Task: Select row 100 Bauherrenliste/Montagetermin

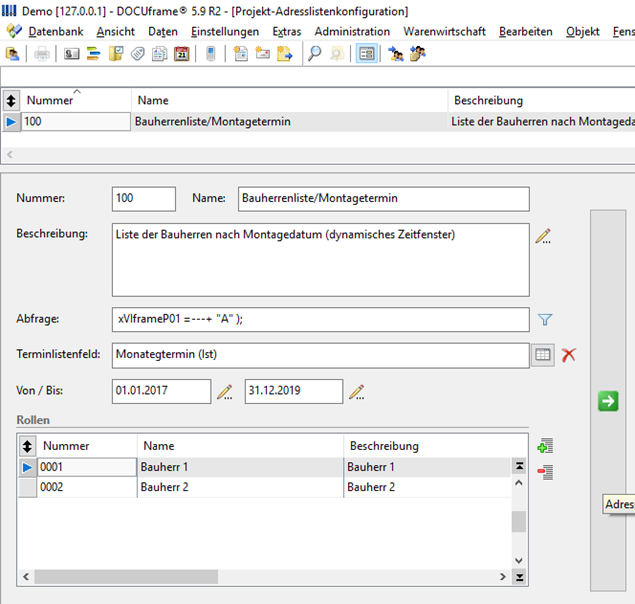Action: (318, 122)
